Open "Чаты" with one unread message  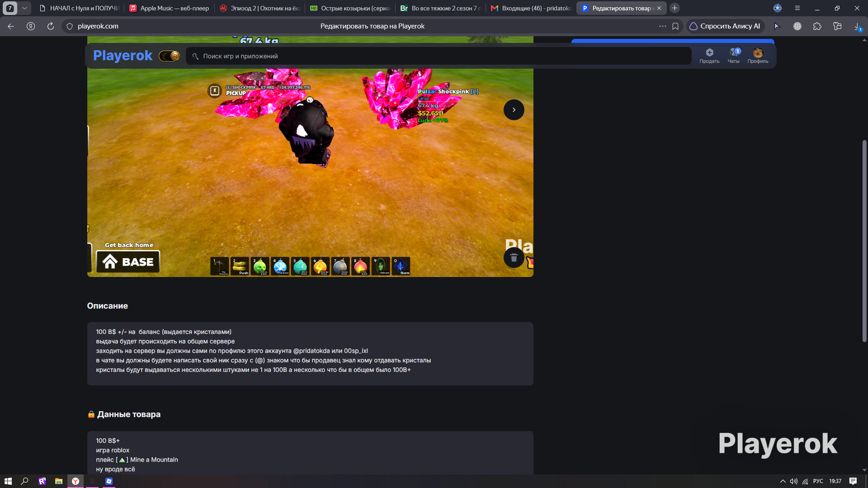[x=734, y=56]
